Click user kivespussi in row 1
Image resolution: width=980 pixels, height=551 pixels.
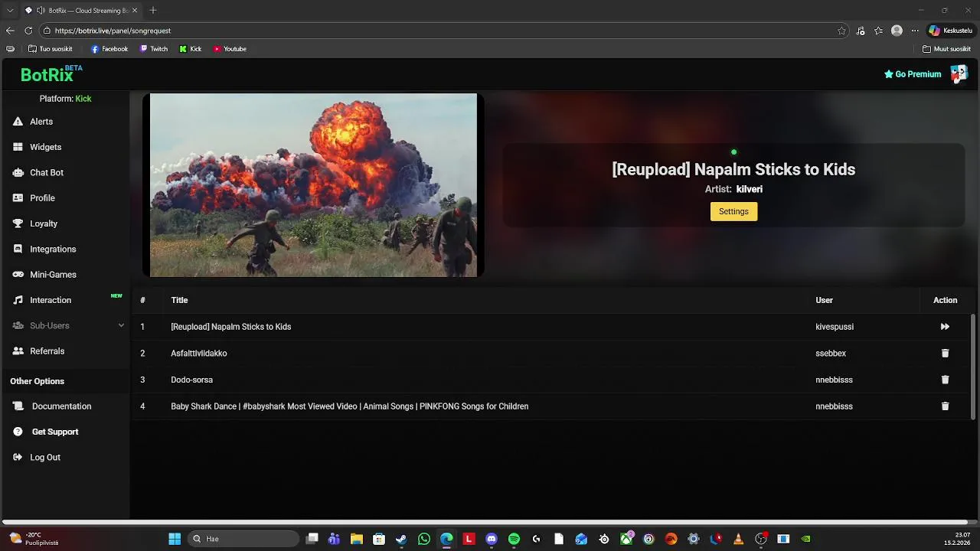click(835, 327)
